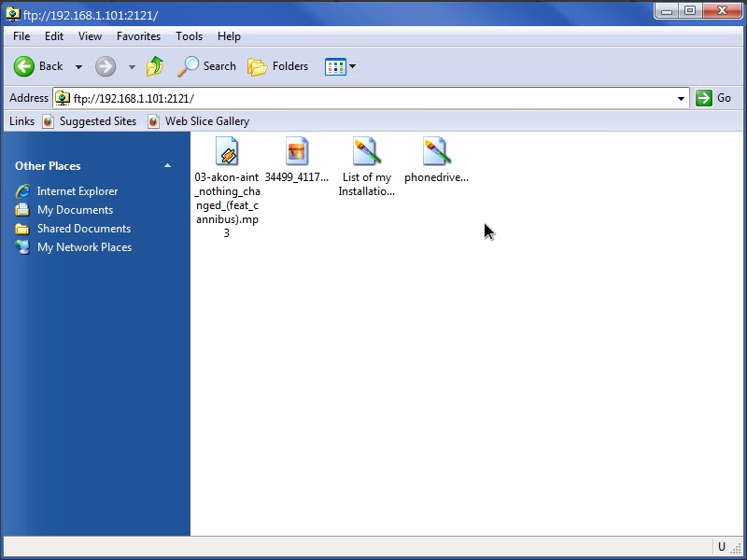Select the 34499_4117 image file icon

pyautogui.click(x=297, y=151)
